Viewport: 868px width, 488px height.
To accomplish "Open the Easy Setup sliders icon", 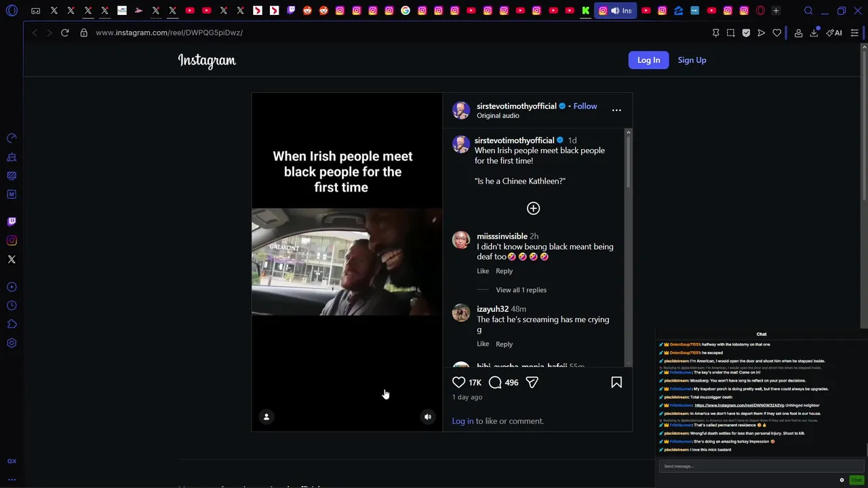I will point(854,33).
